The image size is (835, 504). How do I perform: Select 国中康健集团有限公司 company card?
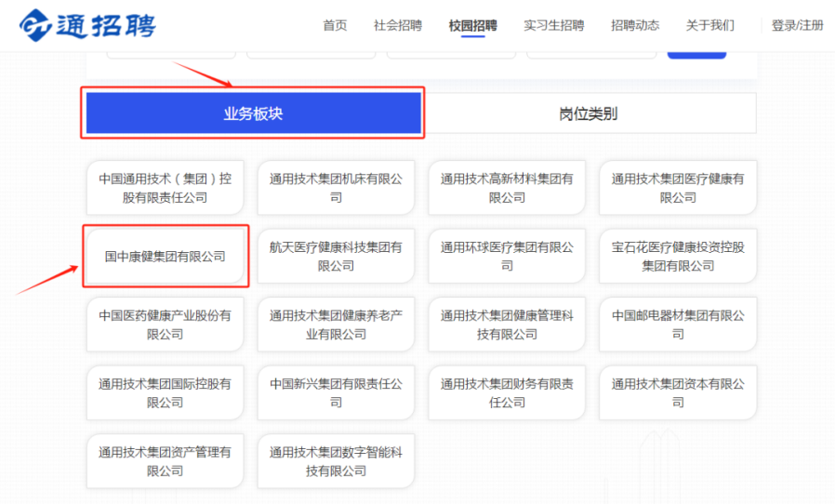[166, 257]
